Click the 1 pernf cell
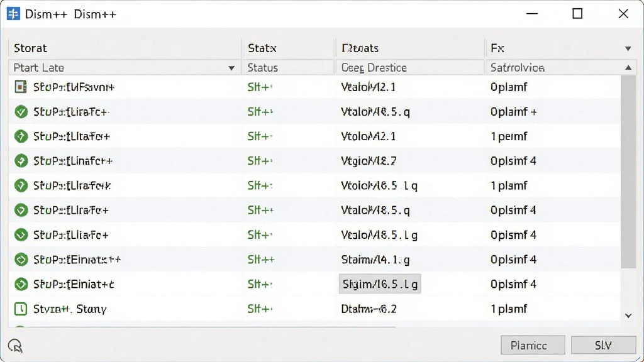Viewport: 644px width, 362px height. click(509, 136)
